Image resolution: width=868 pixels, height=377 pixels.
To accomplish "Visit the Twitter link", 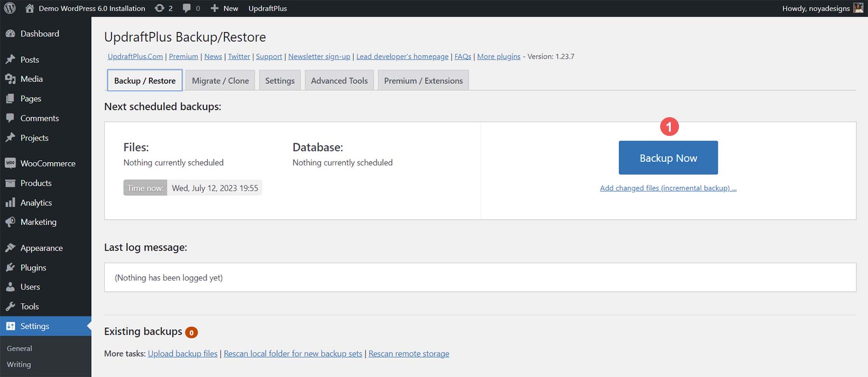I will 239,56.
